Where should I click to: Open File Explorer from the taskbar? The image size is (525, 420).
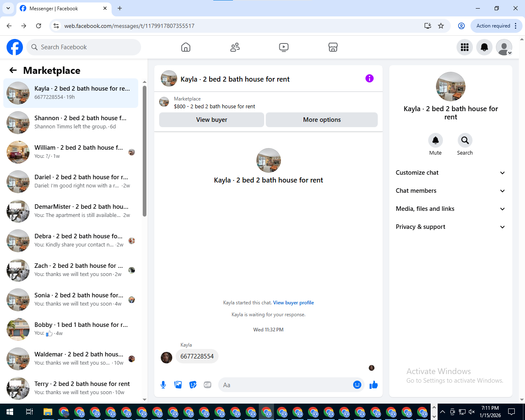[48, 412]
